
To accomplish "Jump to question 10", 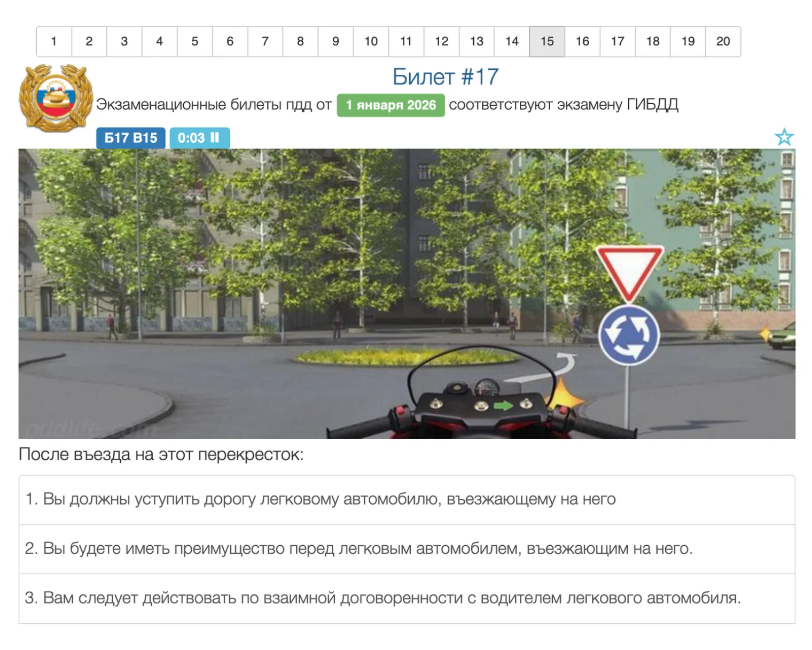I will pyautogui.click(x=371, y=41).
